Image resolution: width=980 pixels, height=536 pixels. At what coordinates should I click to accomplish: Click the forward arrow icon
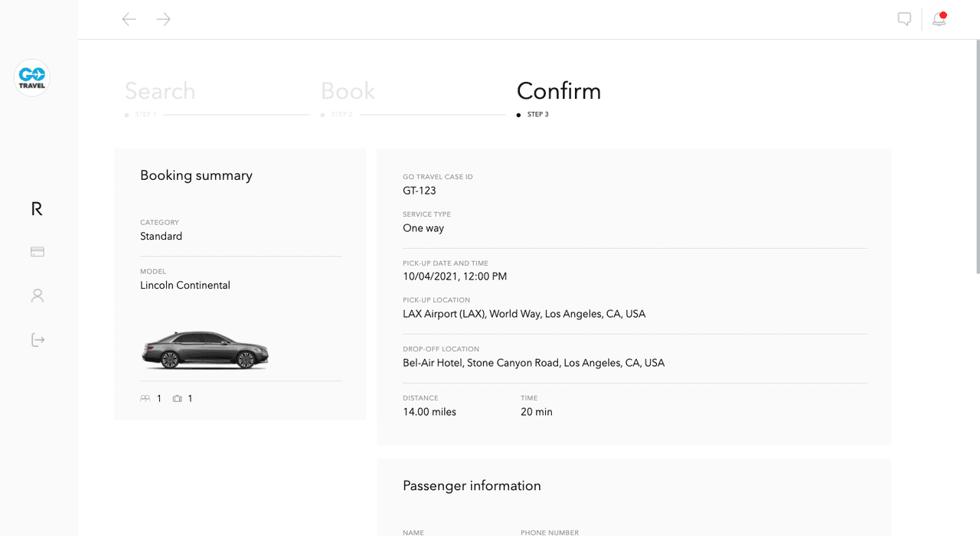click(x=164, y=19)
